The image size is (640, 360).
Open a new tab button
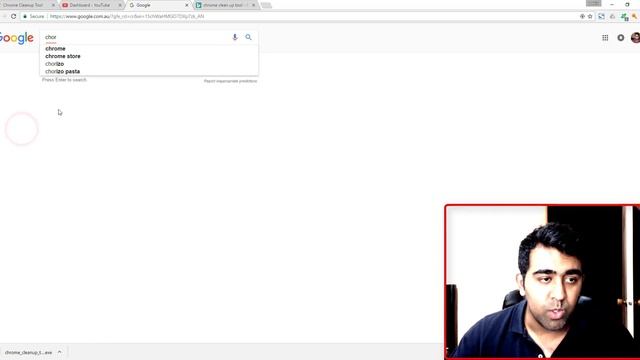tap(266, 5)
